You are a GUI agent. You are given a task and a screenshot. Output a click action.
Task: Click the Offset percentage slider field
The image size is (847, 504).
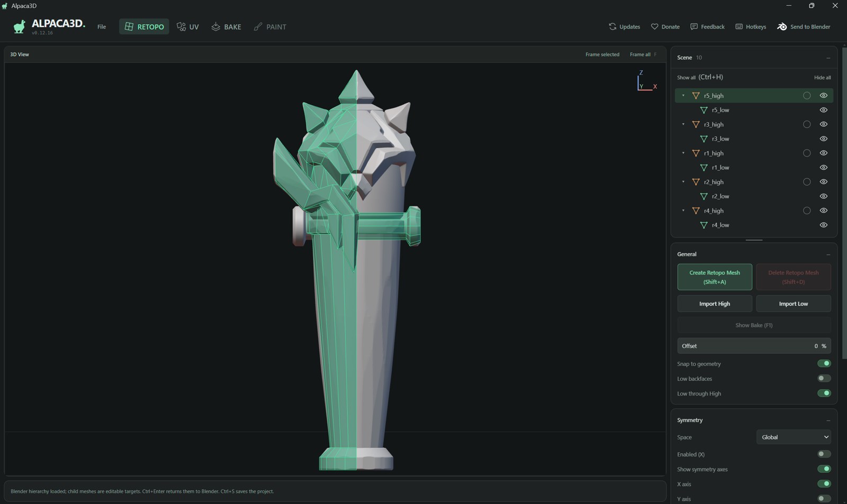(754, 346)
